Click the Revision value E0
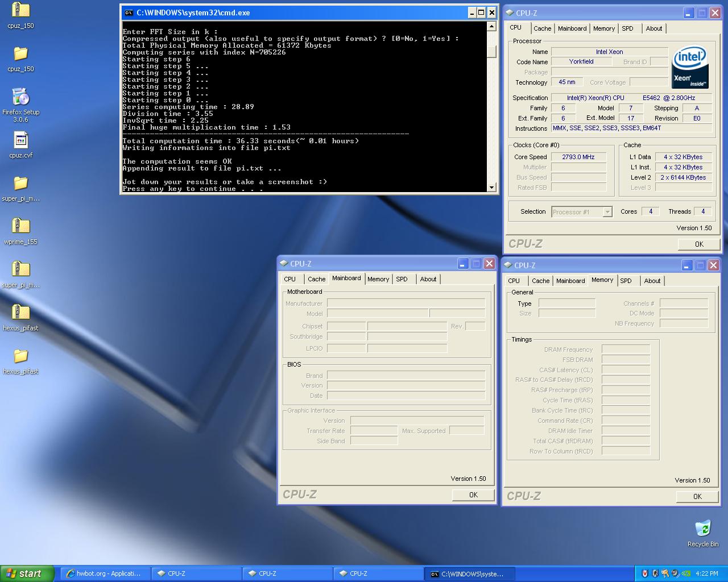Screen dimensions: 728x582 click(697, 118)
